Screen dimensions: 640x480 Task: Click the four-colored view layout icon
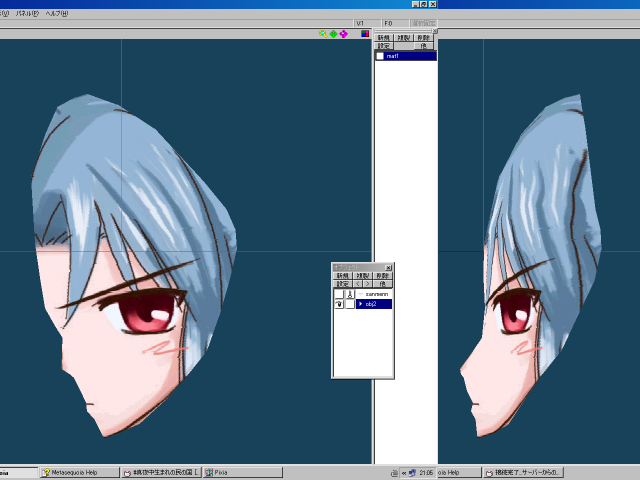(365, 34)
